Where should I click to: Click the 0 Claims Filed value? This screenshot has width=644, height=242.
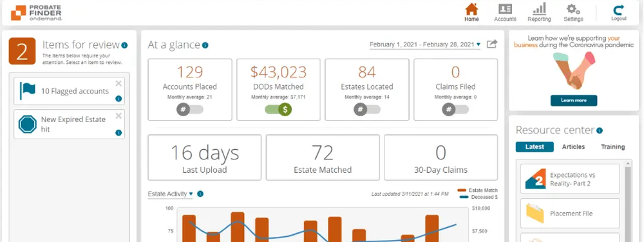(455, 72)
